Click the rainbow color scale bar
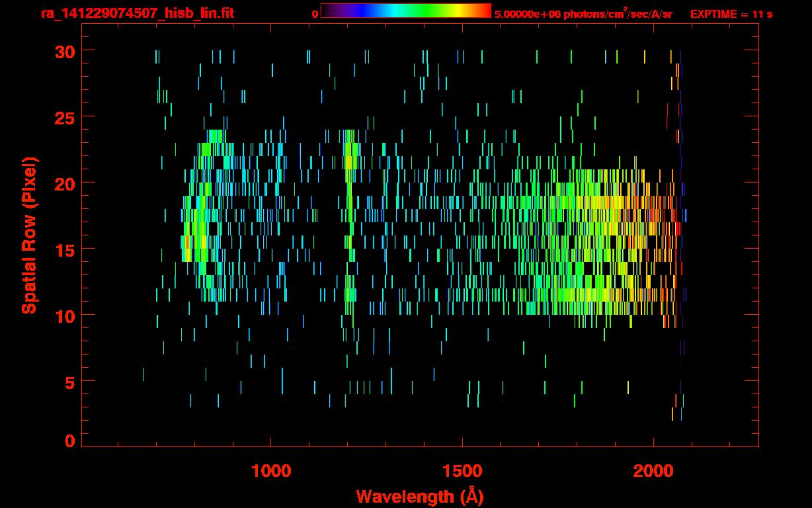The height and width of the screenshot is (508, 812). (406, 11)
